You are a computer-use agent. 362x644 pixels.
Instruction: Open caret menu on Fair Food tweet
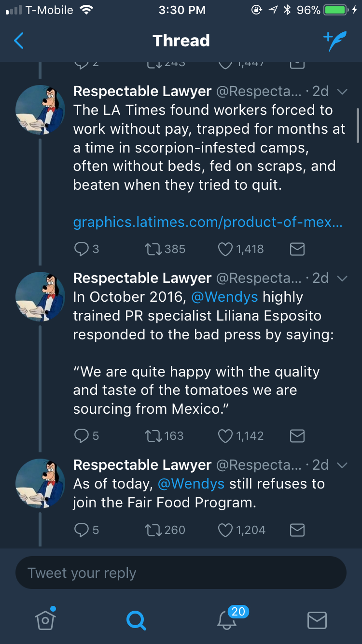342,465
